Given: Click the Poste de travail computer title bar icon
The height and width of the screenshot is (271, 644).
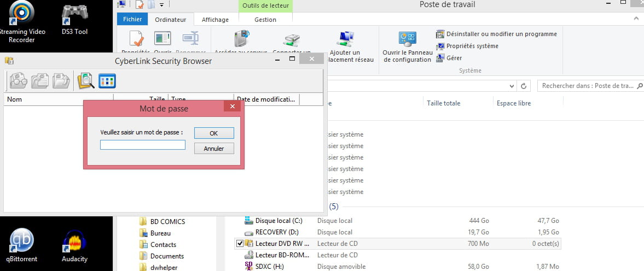Looking at the screenshot, I should (x=121, y=4).
